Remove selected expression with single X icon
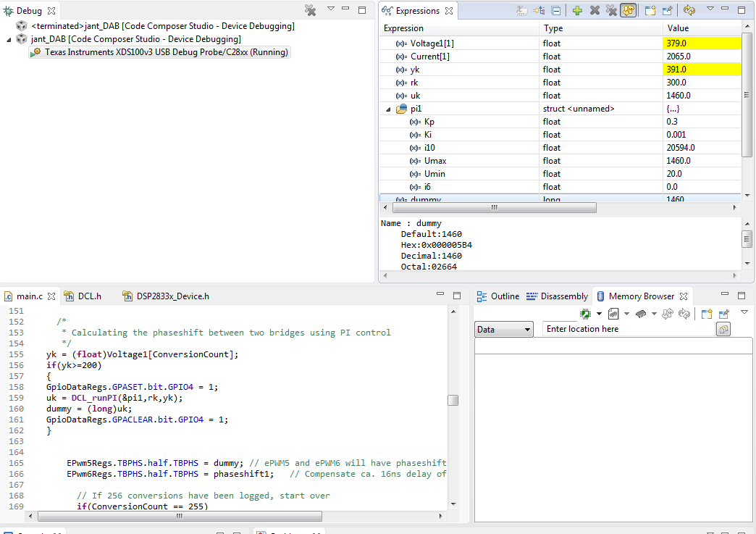756x534 pixels. (x=595, y=11)
